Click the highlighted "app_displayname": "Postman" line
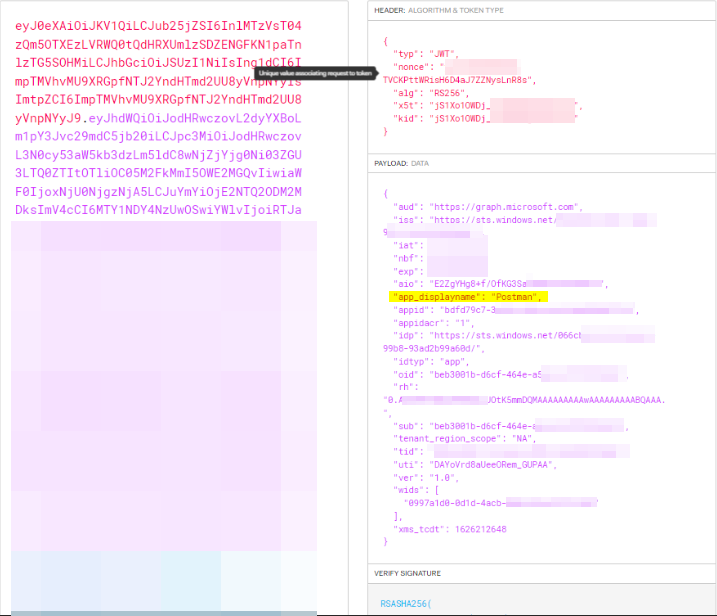 click(468, 297)
